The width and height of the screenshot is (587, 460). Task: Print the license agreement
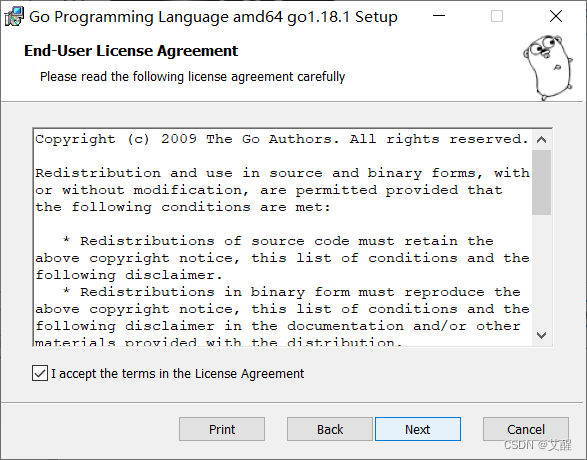[x=222, y=429]
